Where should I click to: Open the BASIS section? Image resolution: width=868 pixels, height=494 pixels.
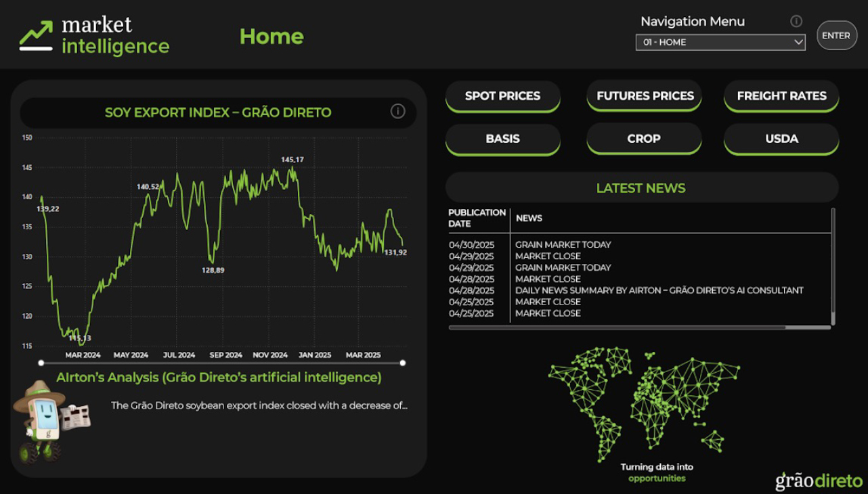tap(502, 139)
